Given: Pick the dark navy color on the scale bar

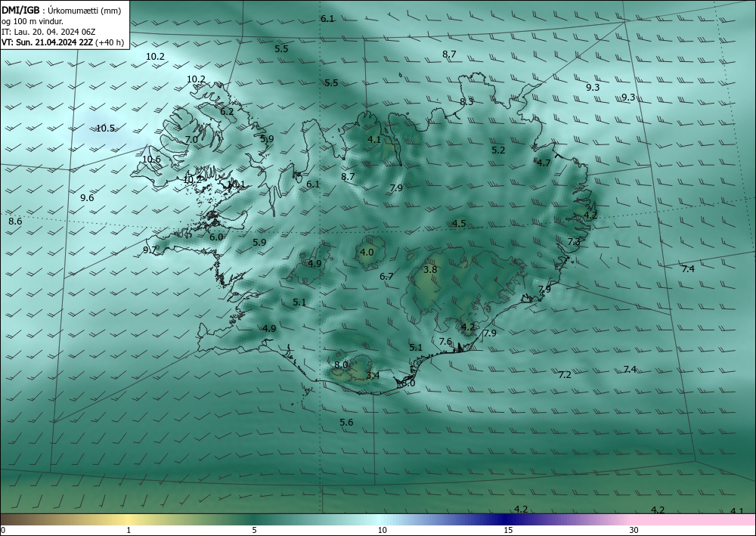Looking at the screenshot, I should [x=507, y=519].
